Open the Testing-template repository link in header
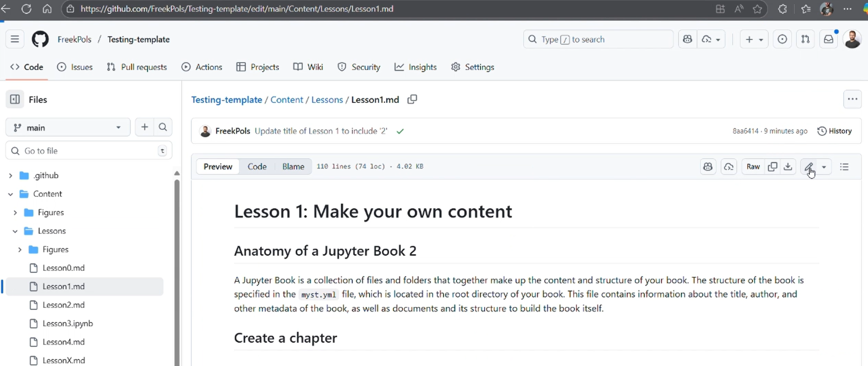Image resolution: width=868 pixels, height=366 pixels. 138,39
